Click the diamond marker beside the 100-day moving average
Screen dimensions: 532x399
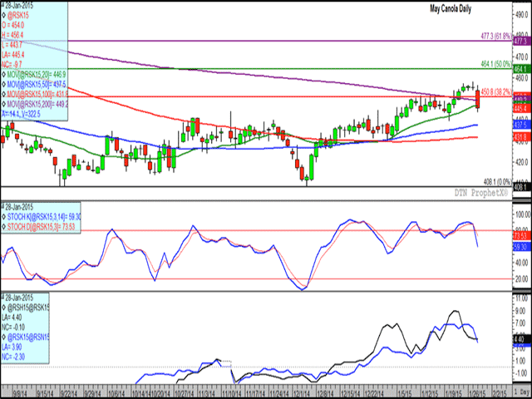click(x=3, y=94)
